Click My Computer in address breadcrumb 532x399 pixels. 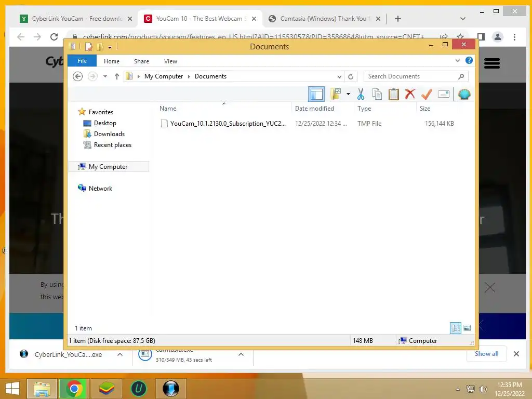click(164, 76)
